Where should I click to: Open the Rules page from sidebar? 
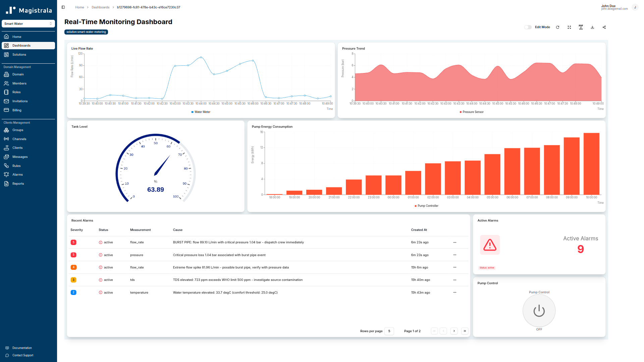tap(16, 166)
